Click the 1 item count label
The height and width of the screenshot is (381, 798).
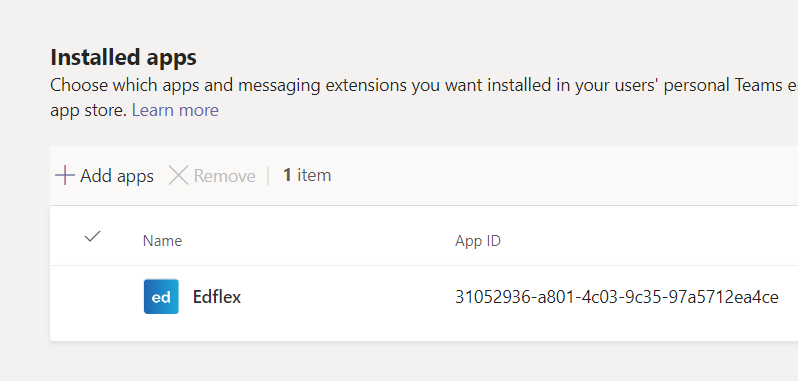tap(307, 175)
